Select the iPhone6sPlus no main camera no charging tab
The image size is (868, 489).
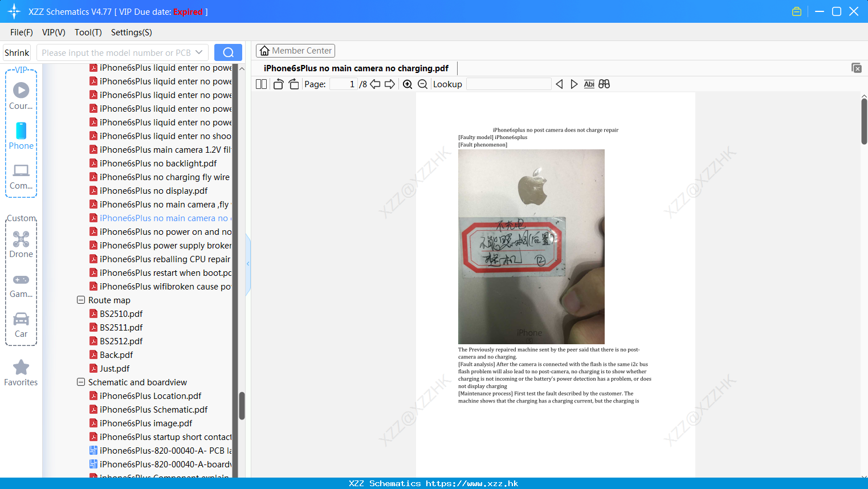click(x=356, y=68)
